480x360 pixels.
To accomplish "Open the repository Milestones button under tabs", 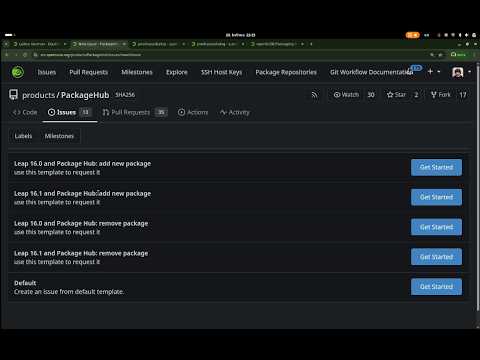I will coord(59,136).
